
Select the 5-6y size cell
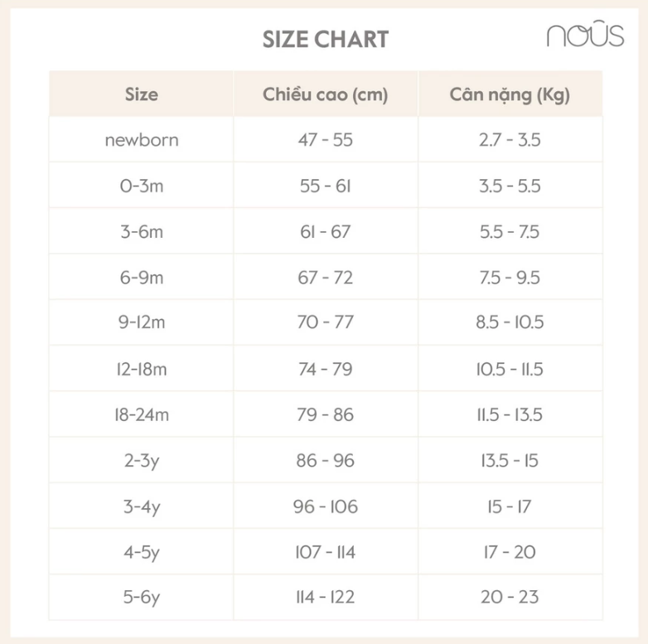[141, 598]
